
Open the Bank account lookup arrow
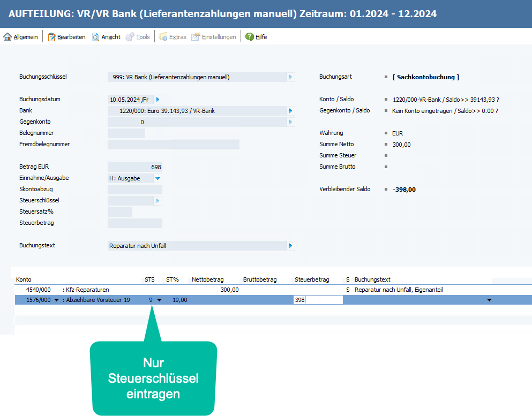[291, 111]
